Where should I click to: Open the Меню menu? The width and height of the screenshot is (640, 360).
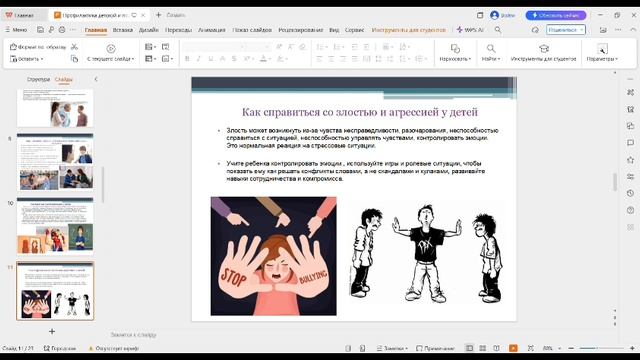[16, 30]
